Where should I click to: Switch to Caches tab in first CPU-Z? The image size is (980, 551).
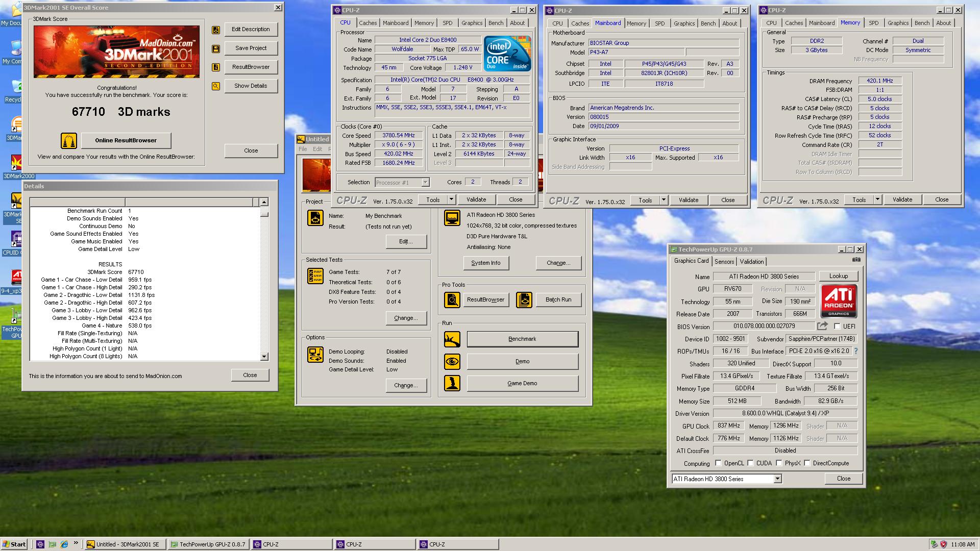tap(367, 23)
